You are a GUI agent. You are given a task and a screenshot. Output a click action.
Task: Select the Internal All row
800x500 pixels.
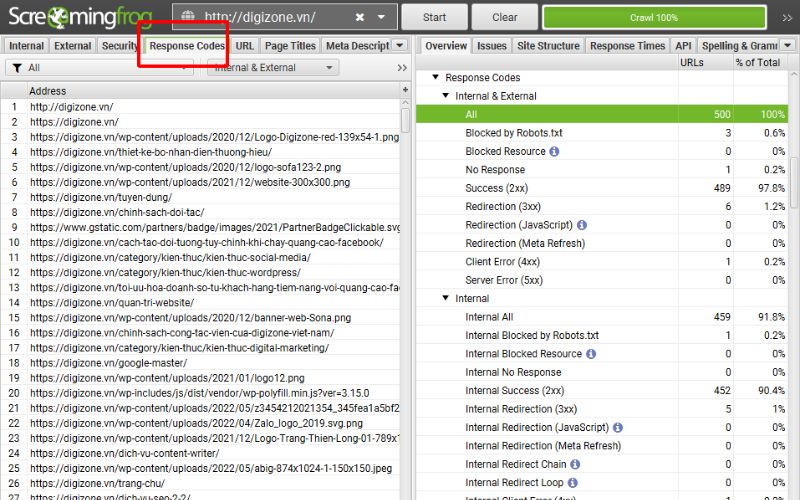pos(602,317)
